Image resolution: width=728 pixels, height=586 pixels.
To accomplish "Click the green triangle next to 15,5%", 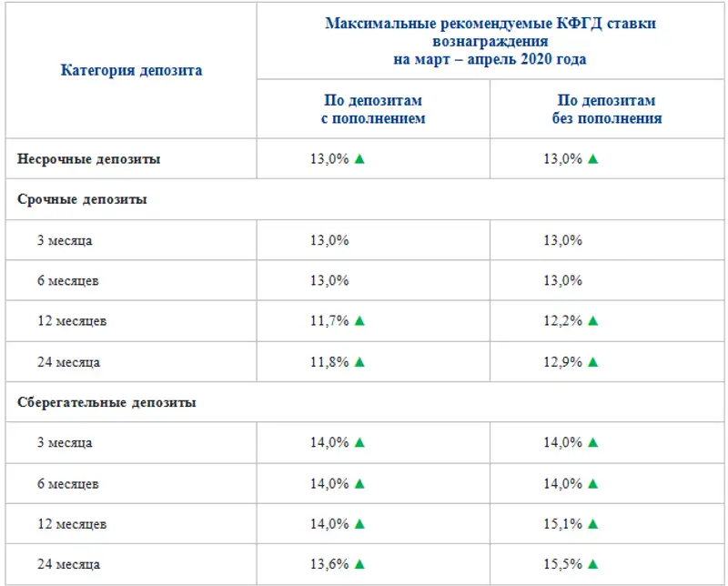I will pos(592,564).
